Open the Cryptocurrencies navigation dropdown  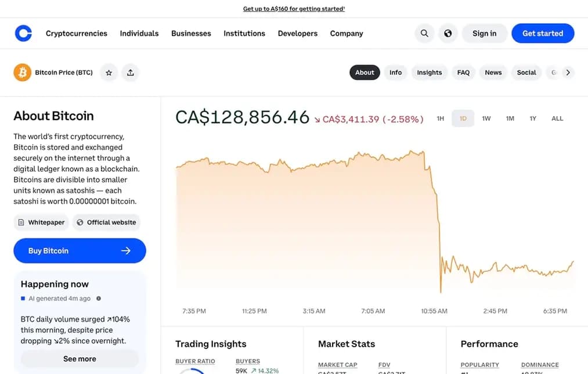[x=76, y=33]
